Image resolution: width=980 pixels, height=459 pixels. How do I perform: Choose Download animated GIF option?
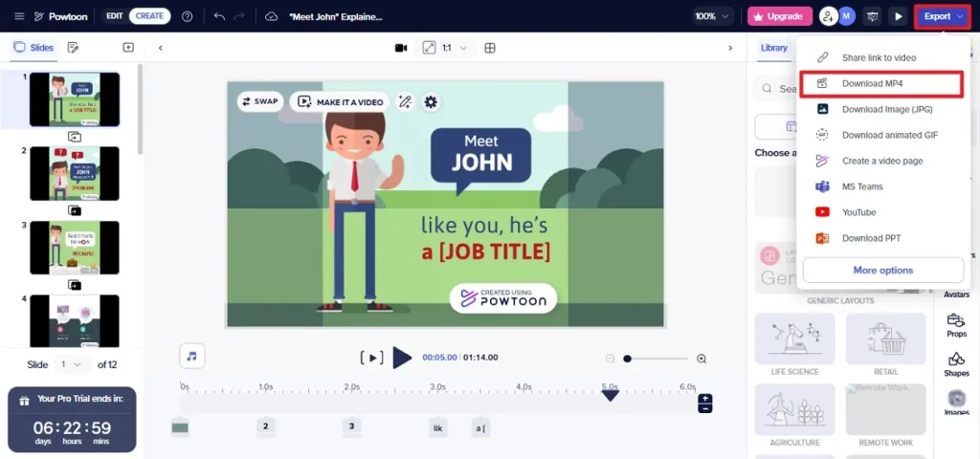pos(889,135)
